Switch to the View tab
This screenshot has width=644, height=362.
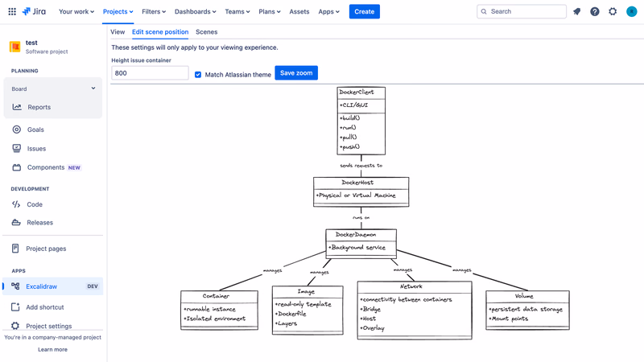pyautogui.click(x=118, y=32)
